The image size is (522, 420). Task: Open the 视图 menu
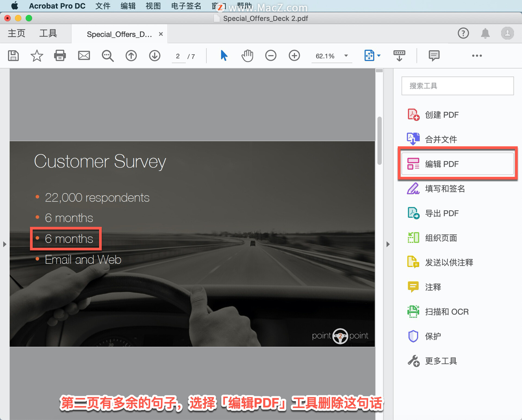click(x=153, y=6)
